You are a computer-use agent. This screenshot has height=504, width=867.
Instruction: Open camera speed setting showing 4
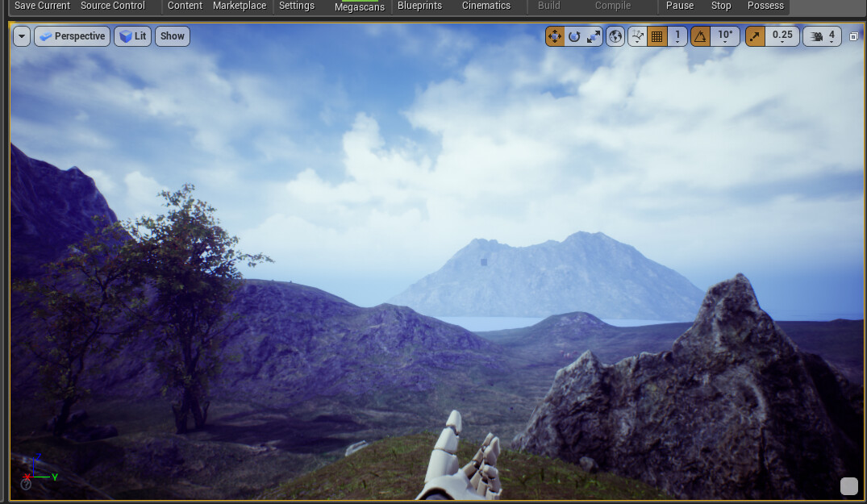(x=822, y=36)
